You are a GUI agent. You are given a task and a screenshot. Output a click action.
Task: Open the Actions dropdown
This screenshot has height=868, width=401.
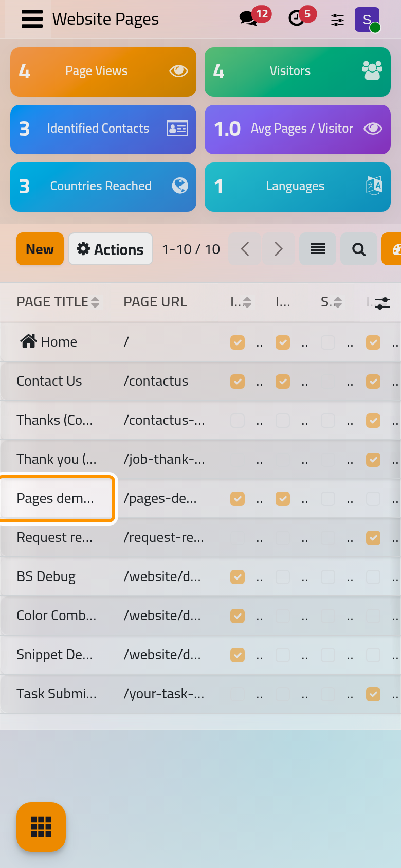[111, 249]
